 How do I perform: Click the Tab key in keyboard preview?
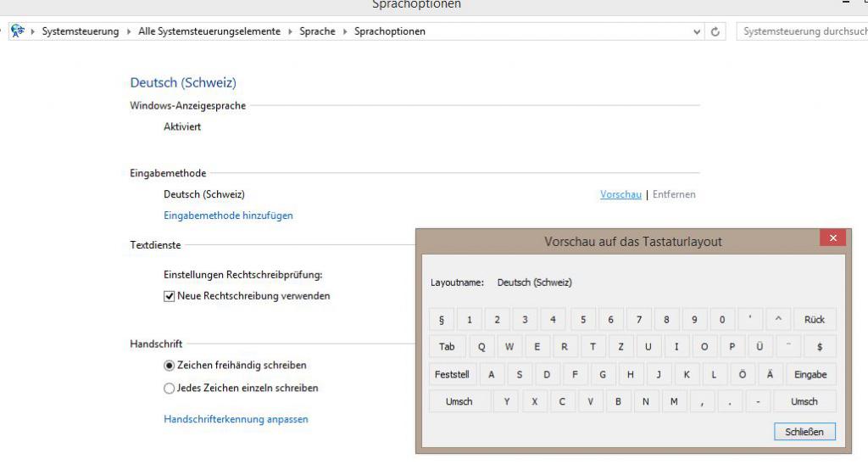447,346
